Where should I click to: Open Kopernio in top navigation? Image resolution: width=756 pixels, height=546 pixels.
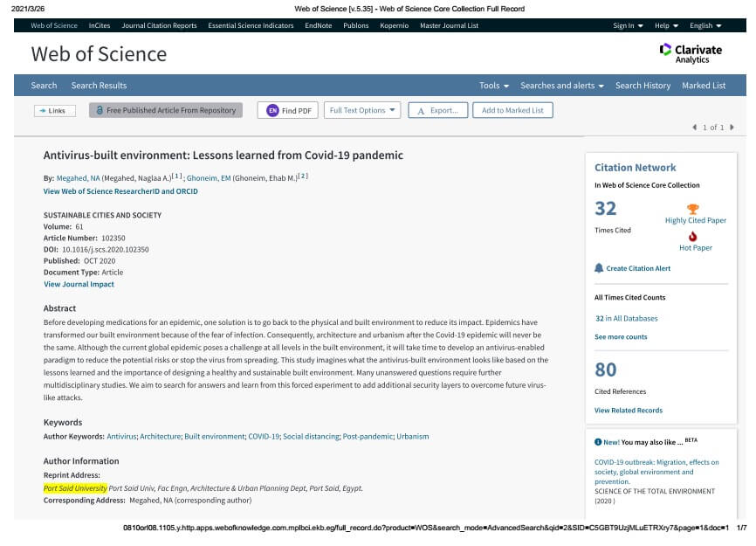[x=394, y=25]
